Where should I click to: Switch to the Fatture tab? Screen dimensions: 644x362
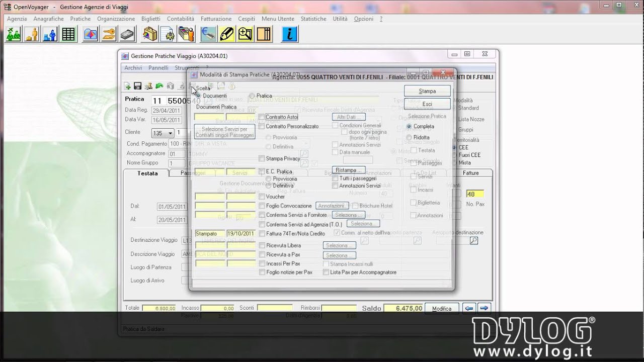coord(470,173)
